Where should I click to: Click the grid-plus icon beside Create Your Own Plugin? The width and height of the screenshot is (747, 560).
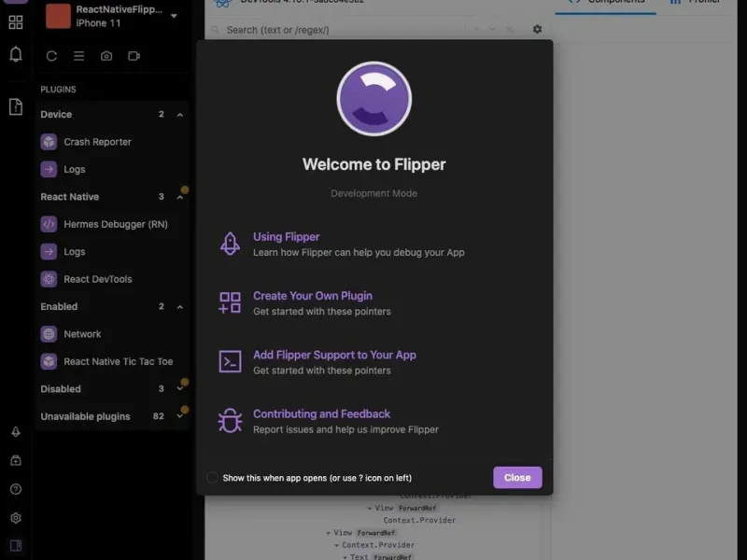230,302
